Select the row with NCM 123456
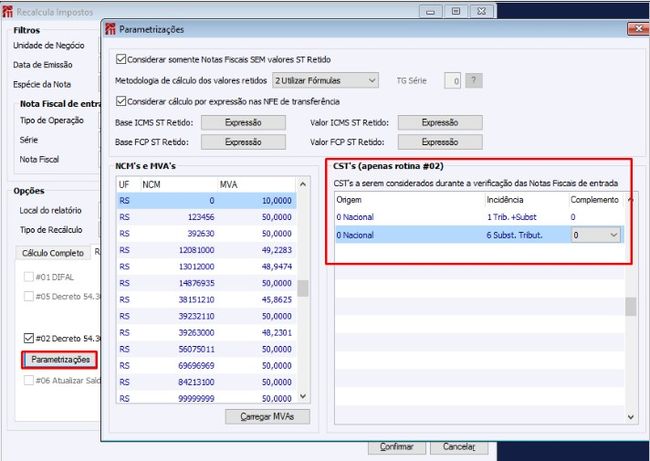The width and height of the screenshot is (650, 461). (206, 217)
